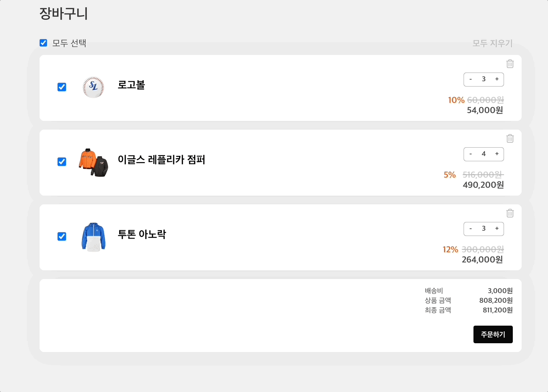Open the 로고볼 baseball thumbnail
Viewport: 548px width, 392px height.
tap(93, 87)
